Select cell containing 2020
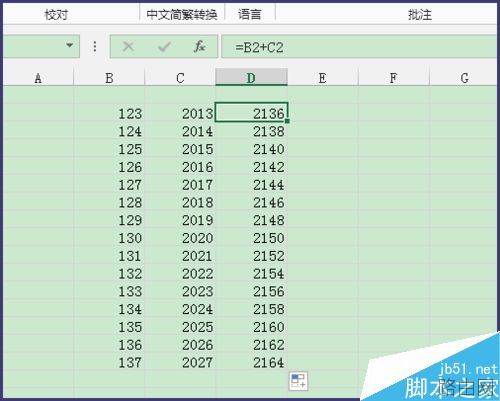Screen dimensions: 500x401 coord(180,238)
